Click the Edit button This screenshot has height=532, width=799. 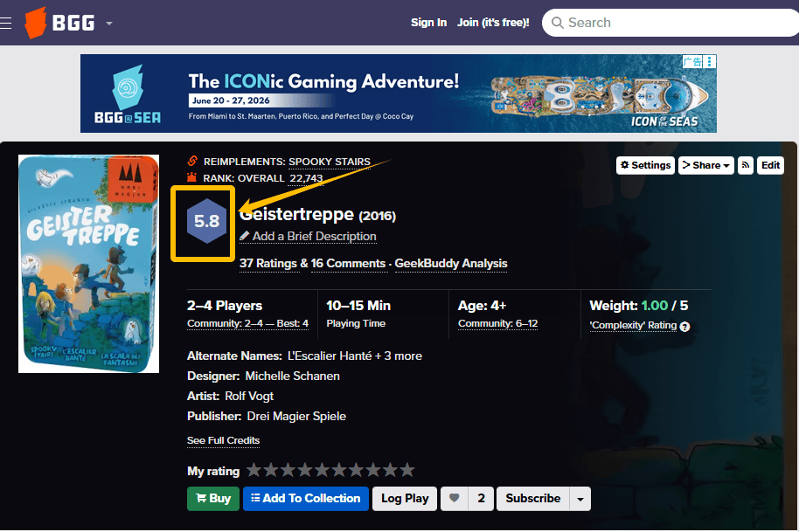tap(770, 165)
